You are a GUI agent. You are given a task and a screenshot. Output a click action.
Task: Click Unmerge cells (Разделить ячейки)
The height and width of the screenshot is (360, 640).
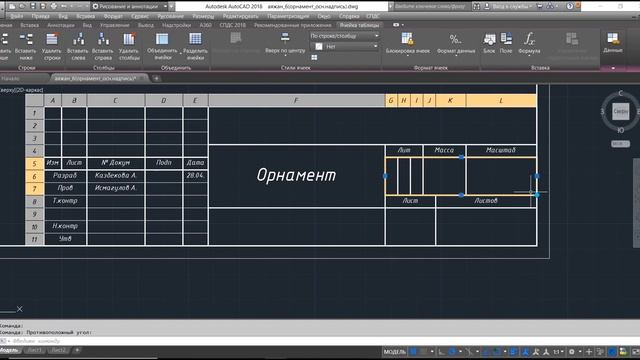tap(195, 47)
